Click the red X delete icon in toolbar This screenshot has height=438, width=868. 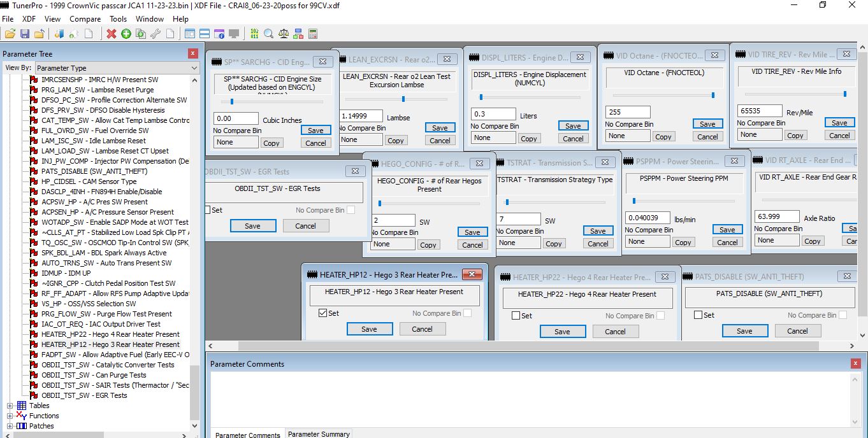tap(112, 34)
